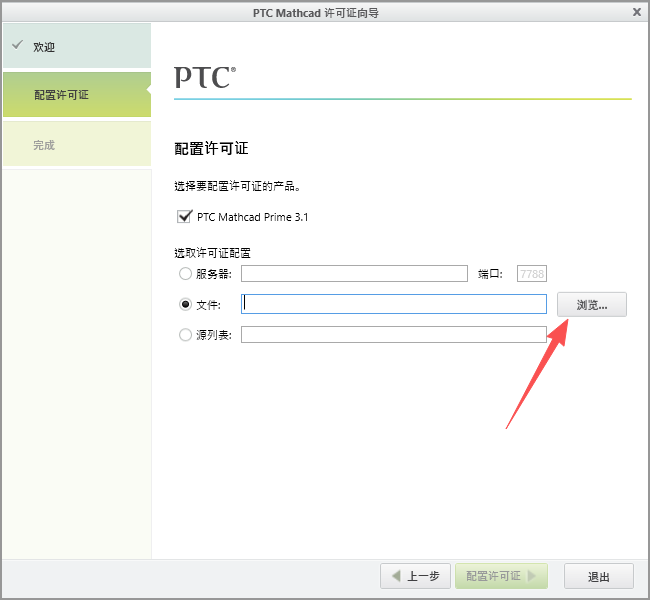Select the 文件 radio button

click(185, 305)
